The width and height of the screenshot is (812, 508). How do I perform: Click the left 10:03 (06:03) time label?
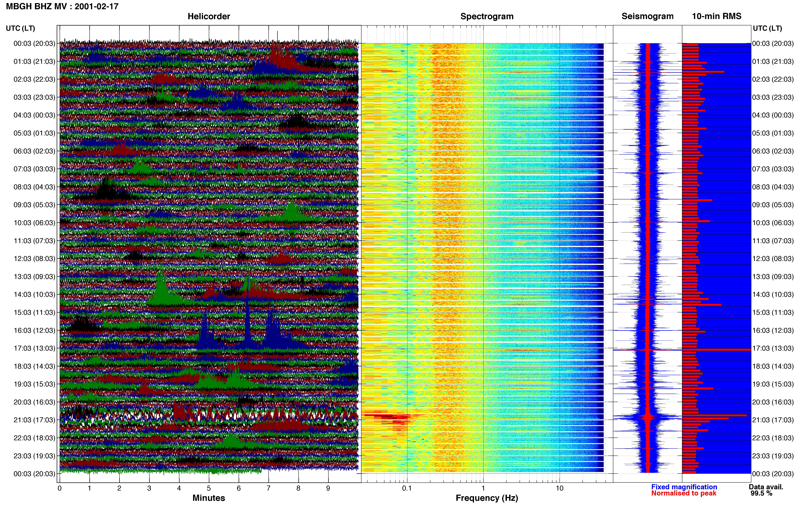34,223
